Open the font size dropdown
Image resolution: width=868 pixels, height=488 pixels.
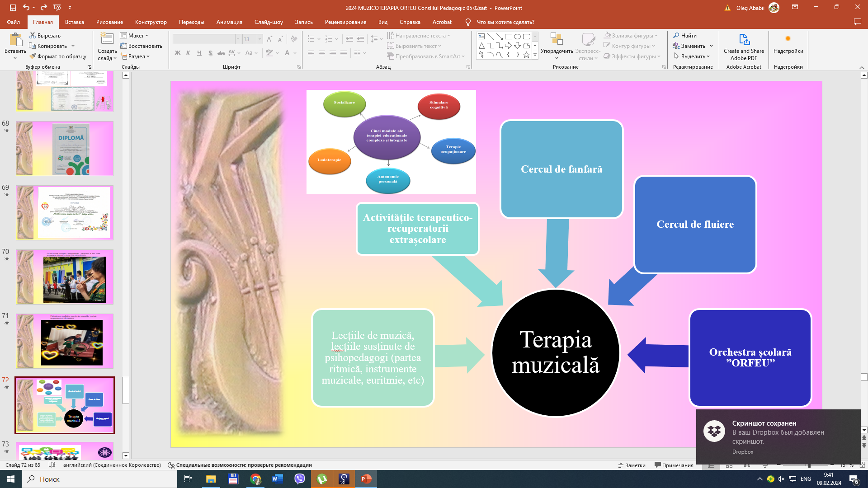pos(259,39)
